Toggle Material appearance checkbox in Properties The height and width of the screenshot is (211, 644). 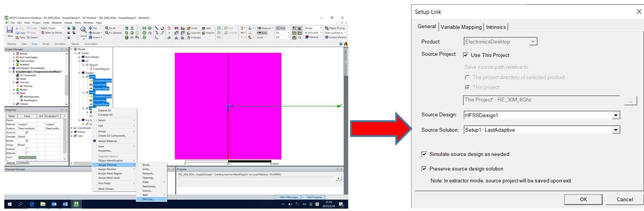click(x=27, y=153)
